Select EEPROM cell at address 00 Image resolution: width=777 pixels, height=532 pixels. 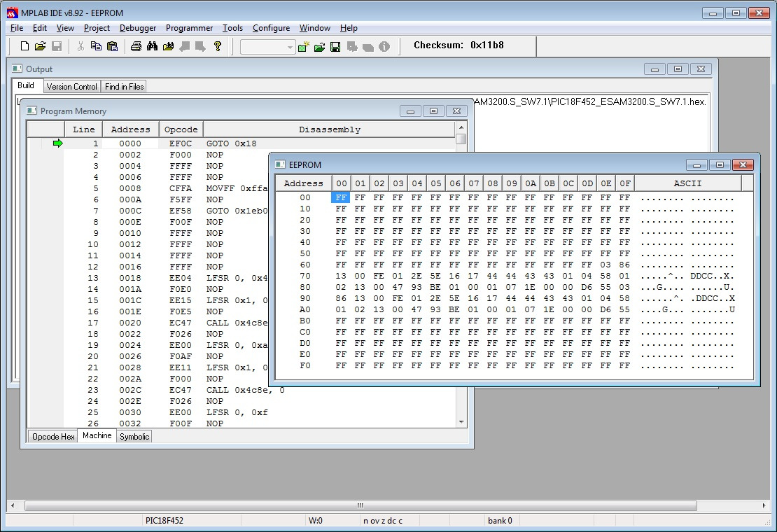pyautogui.click(x=341, y=198)
